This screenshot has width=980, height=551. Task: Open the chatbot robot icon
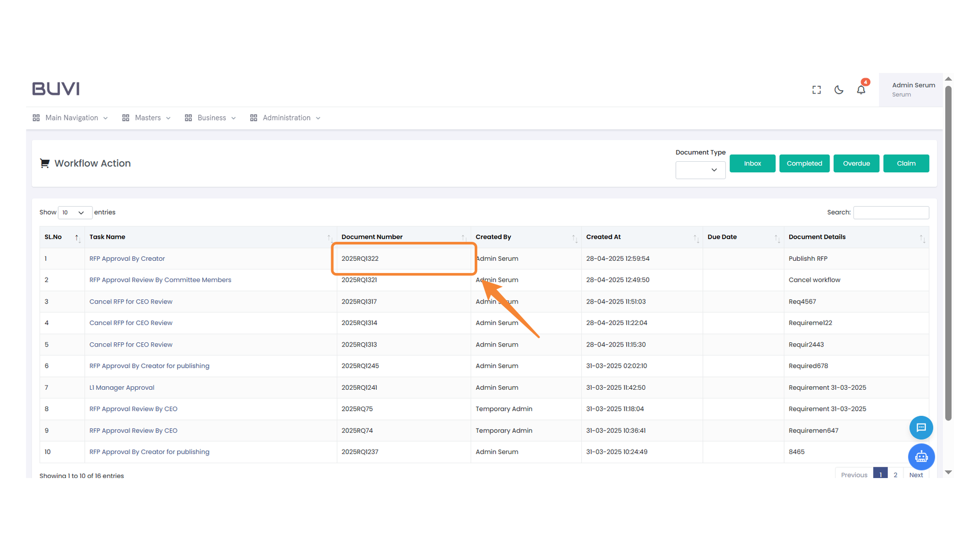click(x=921, y=457)
